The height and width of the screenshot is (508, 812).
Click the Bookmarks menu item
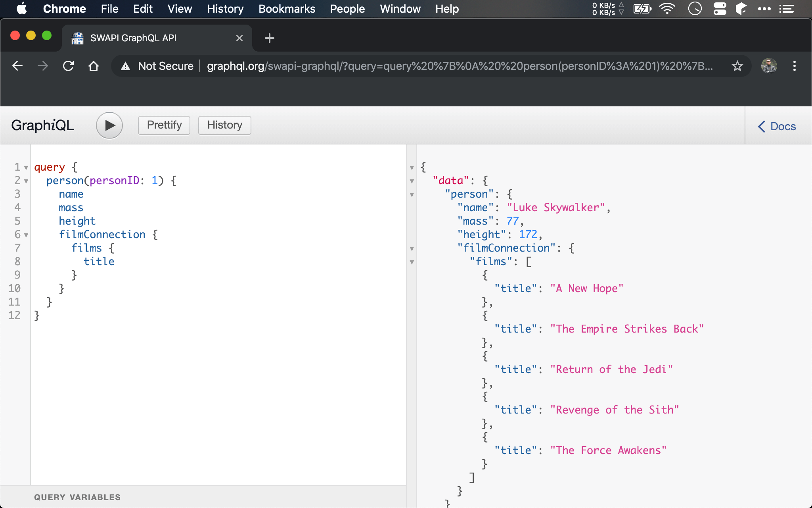point(287,9)
